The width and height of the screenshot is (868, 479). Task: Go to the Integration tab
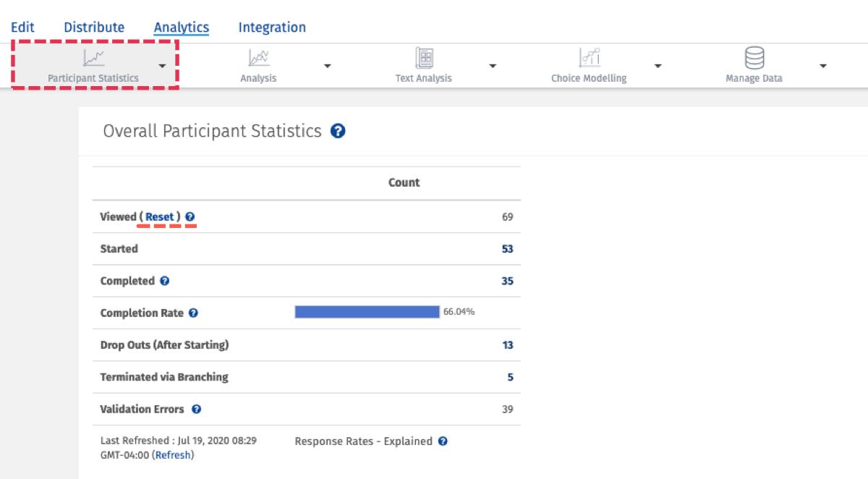272,27
